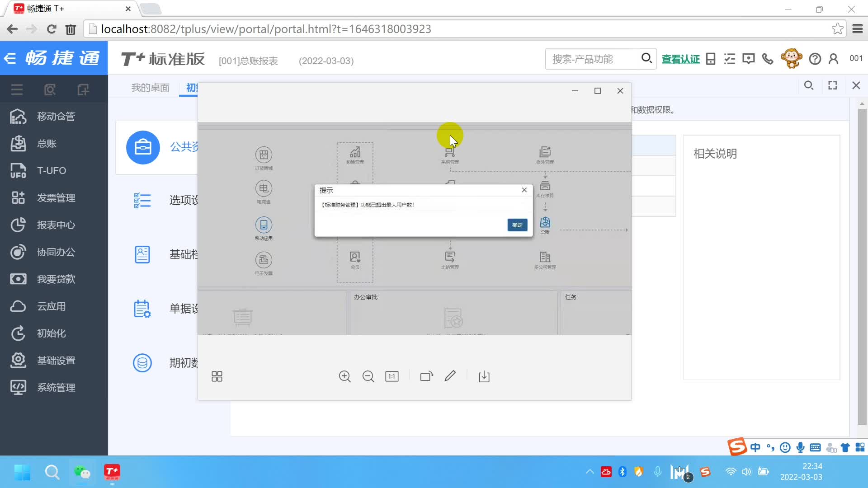The width and height of the screenshot is (868, 488).
Task: Open 我要贷款 in the sidebar
Action: point(54,279)
